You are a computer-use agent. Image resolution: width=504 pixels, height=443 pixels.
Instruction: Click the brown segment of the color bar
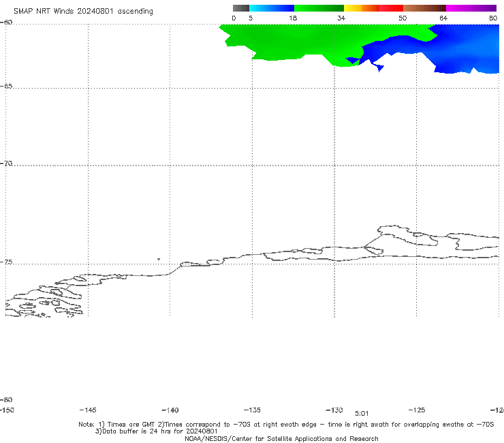coord(424,8)
